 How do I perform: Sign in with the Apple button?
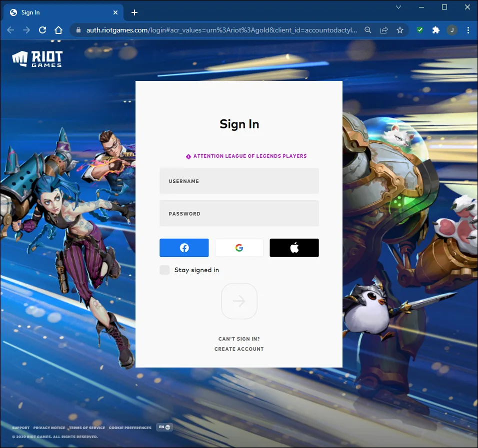point(294,248)
